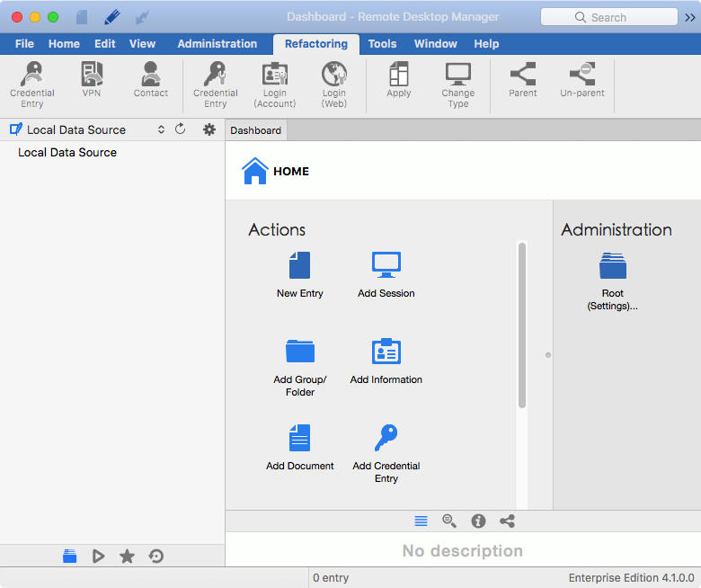This screenshot has height=588, width=701.
Task: Show recent history clock view
Action: click(x=156, y=556)
